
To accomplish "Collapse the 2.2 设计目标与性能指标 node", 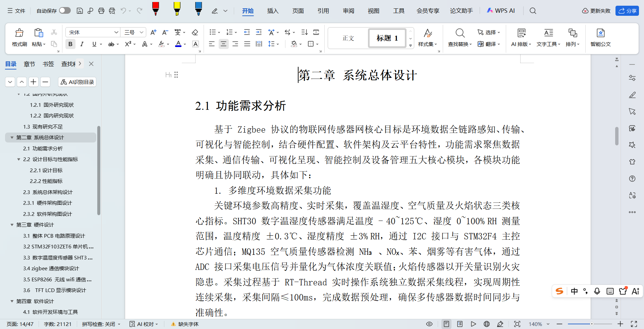I will (19, 159).
